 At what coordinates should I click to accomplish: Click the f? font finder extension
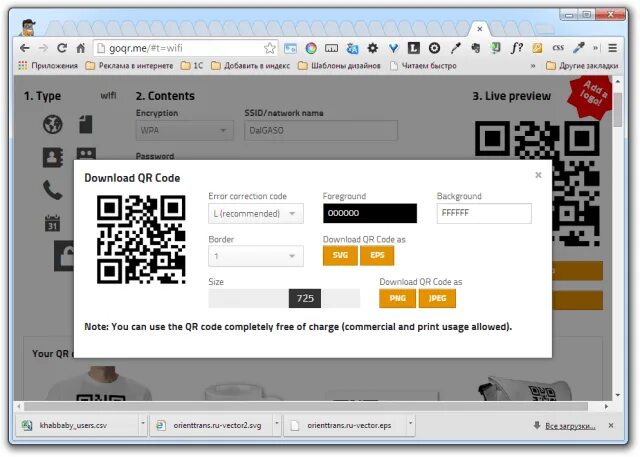tap(516, 48)
